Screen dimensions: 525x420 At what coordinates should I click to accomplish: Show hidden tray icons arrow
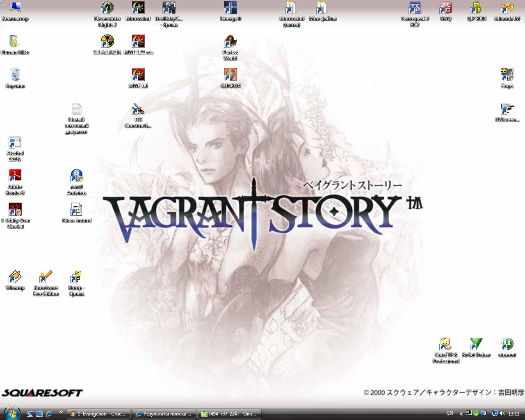pos(461,414)
